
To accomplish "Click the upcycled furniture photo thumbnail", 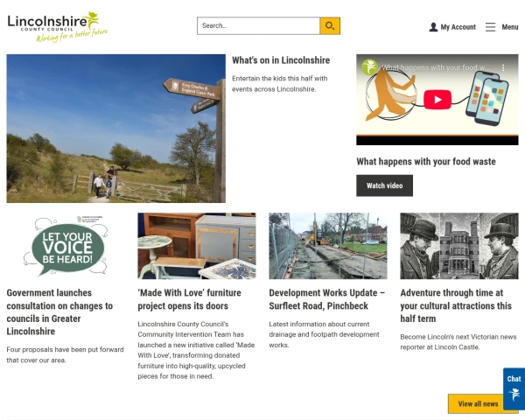I will click(197, 246).
